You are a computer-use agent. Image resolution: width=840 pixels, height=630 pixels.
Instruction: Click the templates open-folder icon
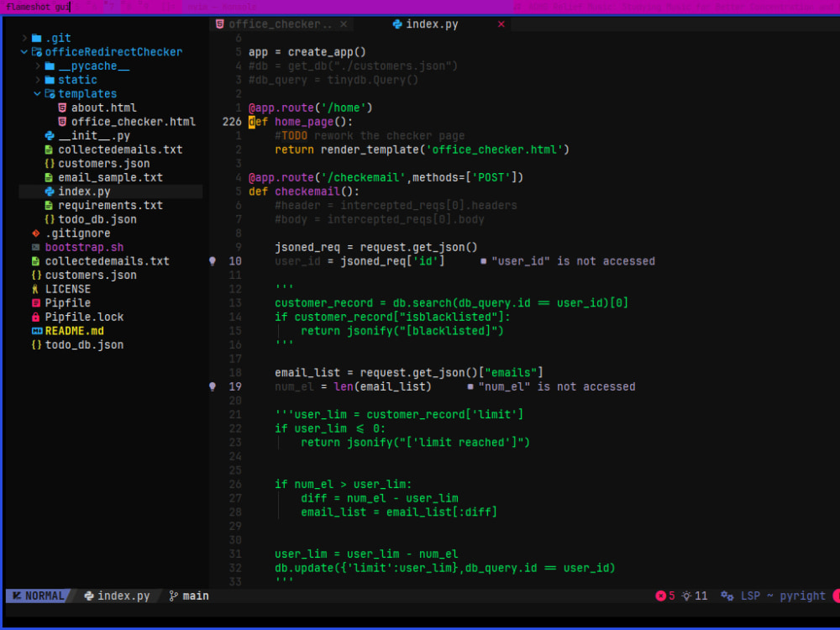[x=50, y=94]
